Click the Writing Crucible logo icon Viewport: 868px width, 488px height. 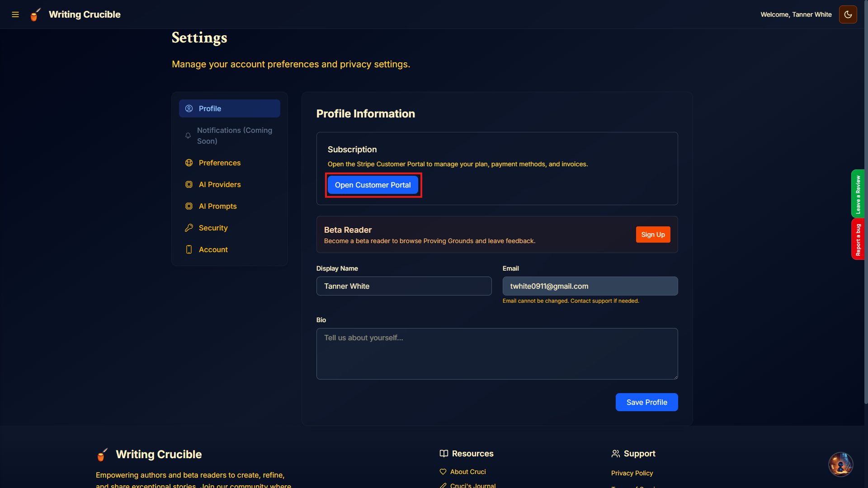click(35, 14)
